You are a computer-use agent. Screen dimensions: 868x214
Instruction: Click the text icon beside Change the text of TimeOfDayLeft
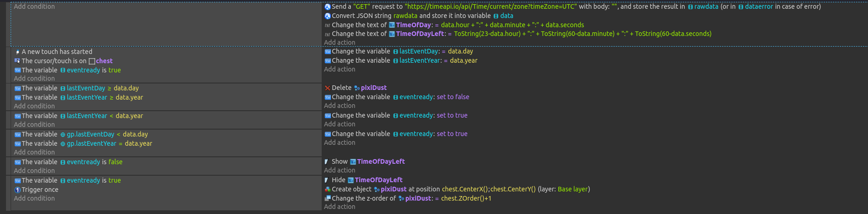327,34
